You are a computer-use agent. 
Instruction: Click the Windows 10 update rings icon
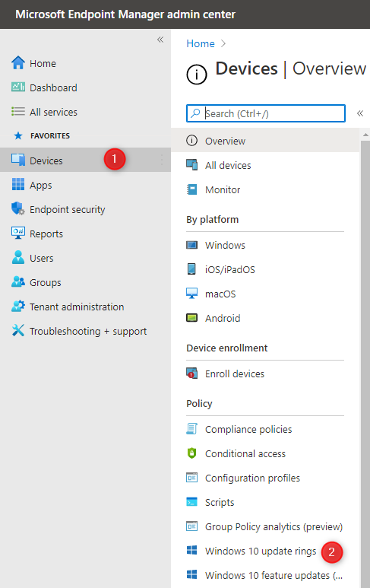(191, 551)
